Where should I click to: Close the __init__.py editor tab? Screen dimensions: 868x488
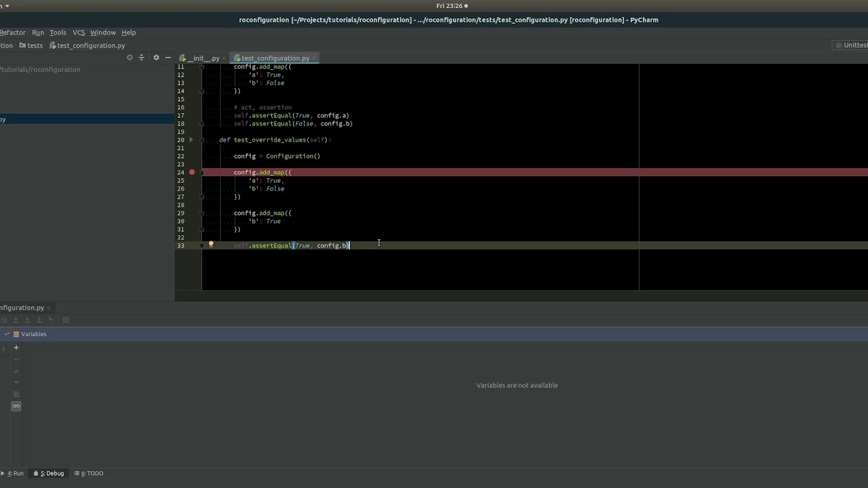(224, 58)
